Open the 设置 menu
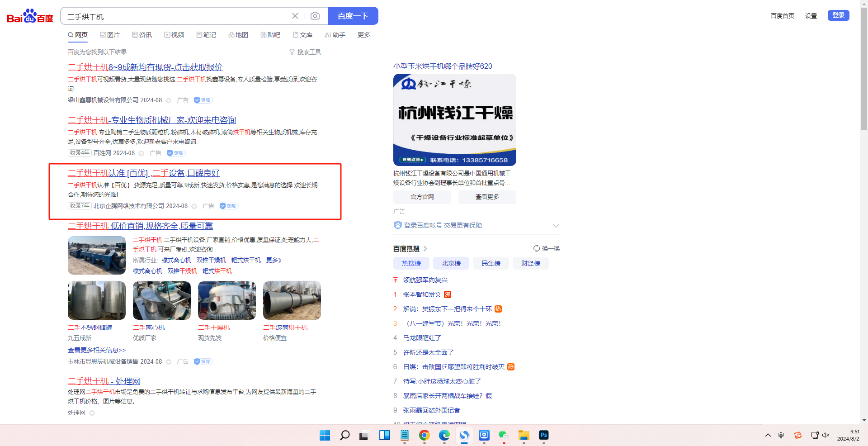Image resolution: width=868 pixels, height=446 pixels. [x=811, y=16]
